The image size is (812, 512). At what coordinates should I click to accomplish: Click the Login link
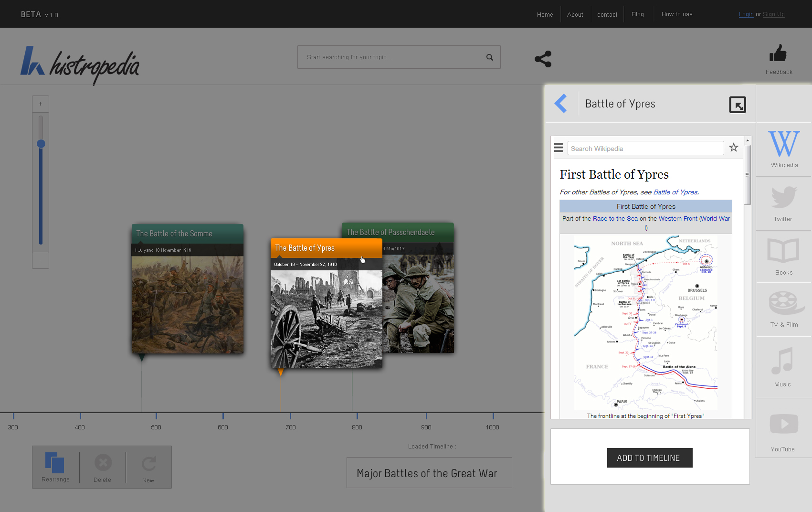click(746, 14)
